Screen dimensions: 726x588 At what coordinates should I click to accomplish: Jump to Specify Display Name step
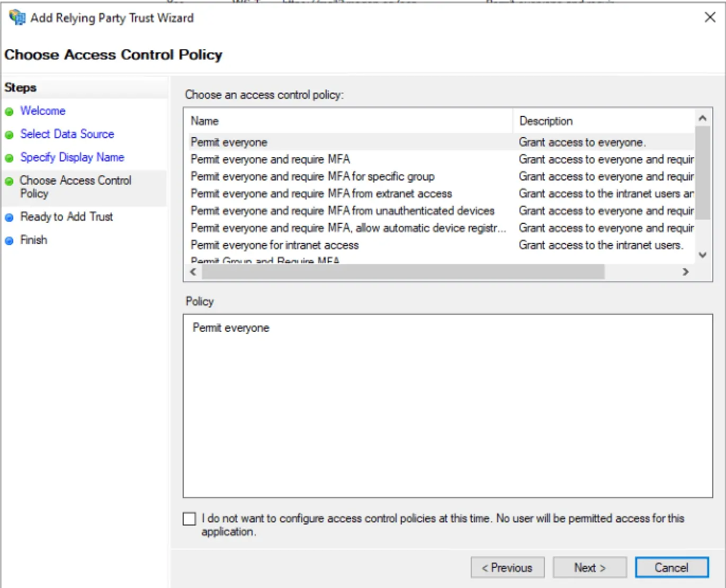[72, 158]
